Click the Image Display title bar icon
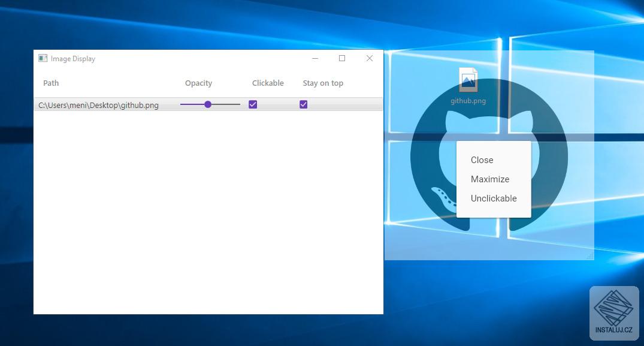Image resolution: width=644 pixels, height=346 pixels. pyautogui.click(x=43, y=58)
